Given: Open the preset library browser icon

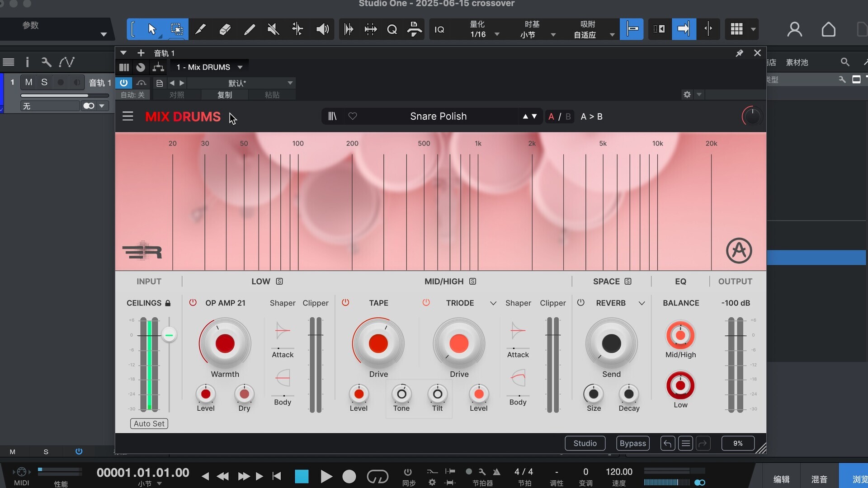Looking at the screenshot, I should pyautogui.click(x=332, y=116).
